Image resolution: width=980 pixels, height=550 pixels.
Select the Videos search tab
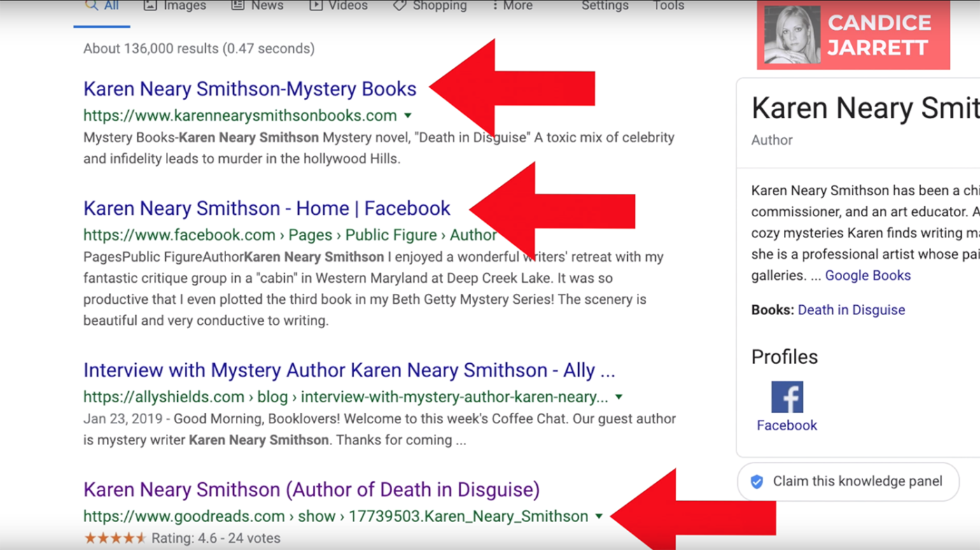coord(338,6)
